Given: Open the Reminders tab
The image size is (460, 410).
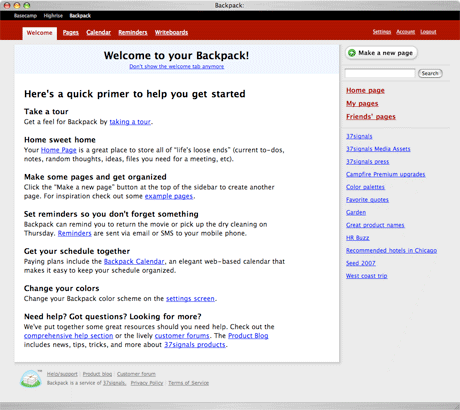Looking at the screenshot, I should tap(133, 32).
